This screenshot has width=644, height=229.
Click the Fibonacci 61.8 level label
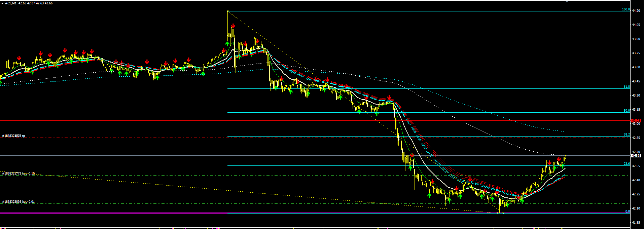tap(627, 87)
